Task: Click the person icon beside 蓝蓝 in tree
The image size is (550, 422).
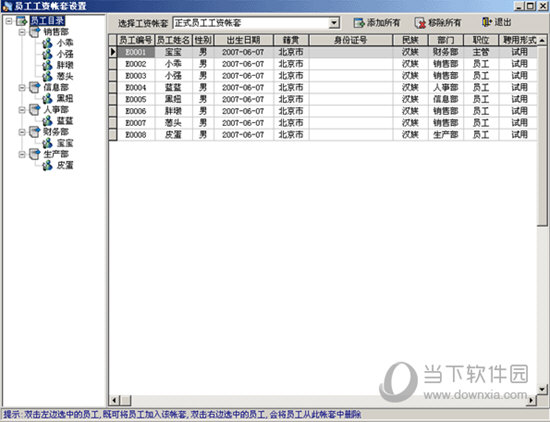Action: pos(47,121)
